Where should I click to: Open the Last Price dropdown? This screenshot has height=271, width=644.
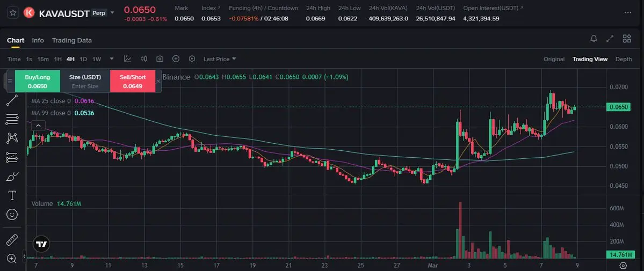(x=220, y=59)
